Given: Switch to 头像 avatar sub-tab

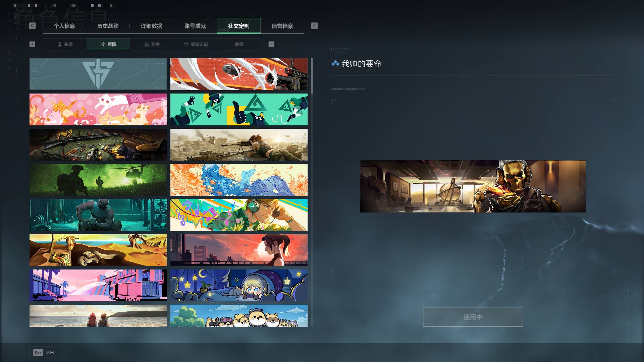Looking at the screenshot, I should point(65,44).
